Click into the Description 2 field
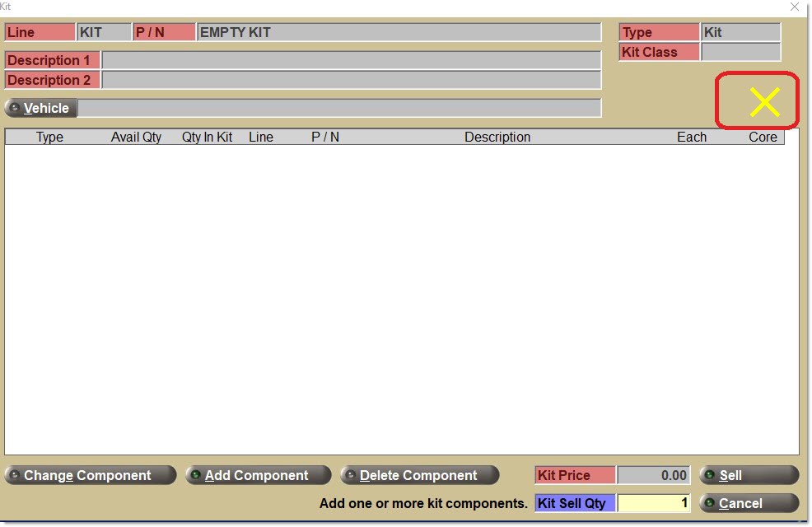The width and height of the screenshot is (812, 527). (x=351, y=80)
